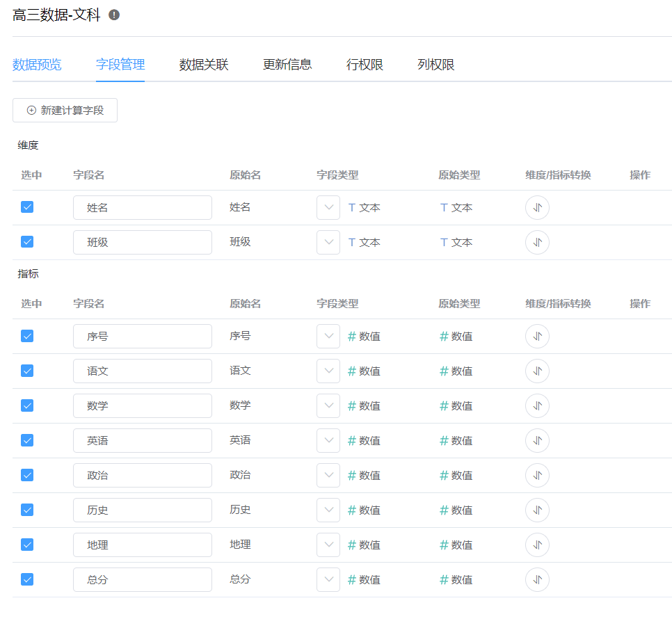
Task: Open the 列权限 tab
Action: pyautogui.click(x=436, y=64)
